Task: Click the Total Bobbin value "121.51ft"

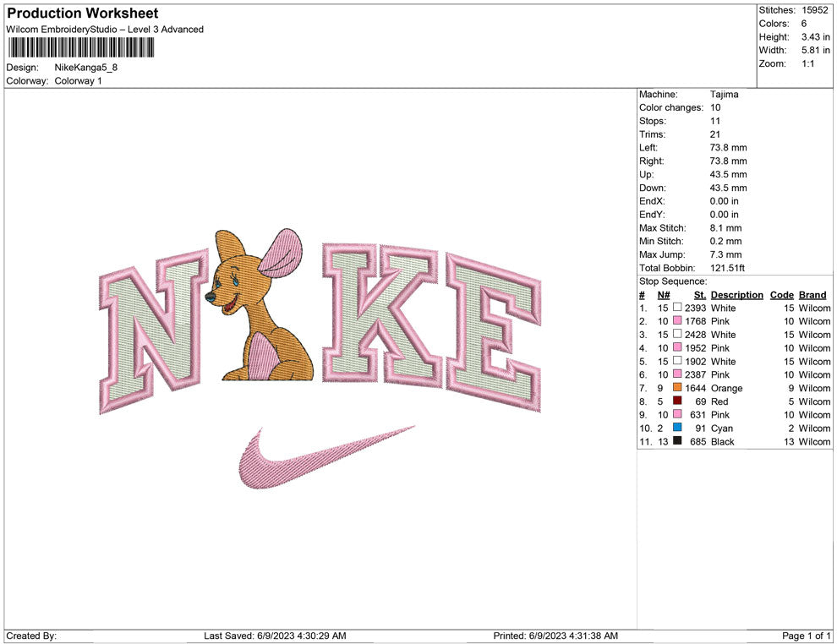Action: [x=728, y=268]
